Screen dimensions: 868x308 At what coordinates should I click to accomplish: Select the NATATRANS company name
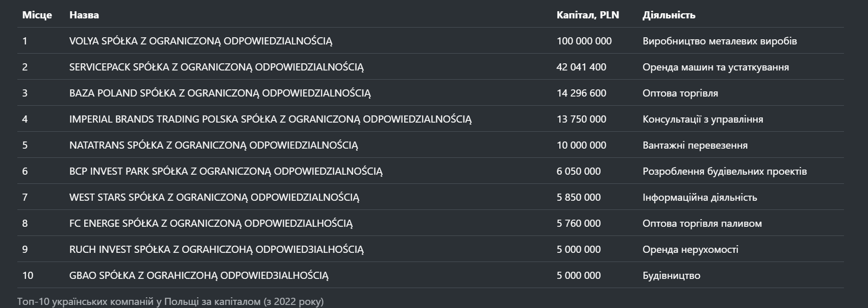(213, 146)
